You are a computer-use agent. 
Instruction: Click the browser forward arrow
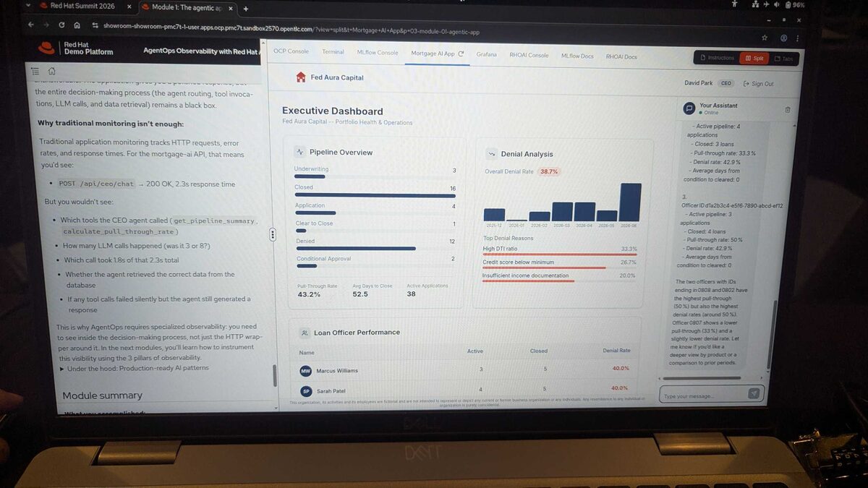[x=47, y=25]
